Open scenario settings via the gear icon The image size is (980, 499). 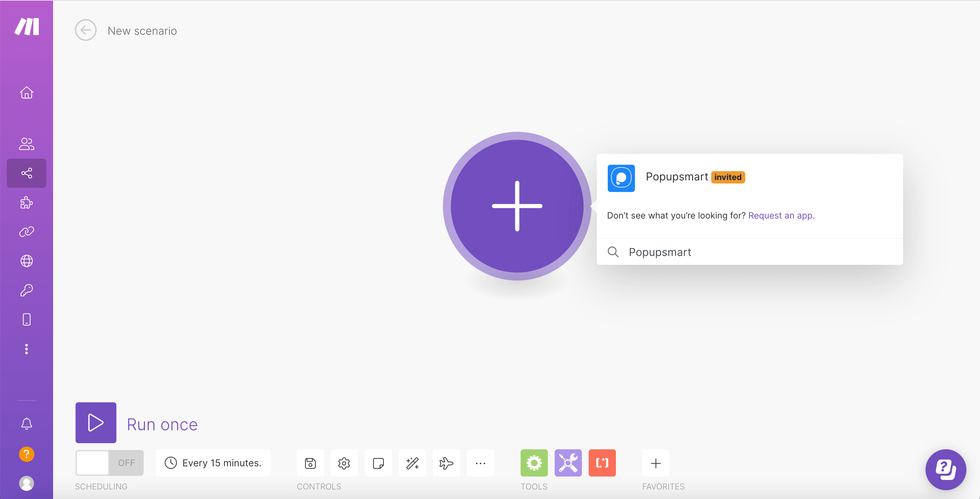[x=344, y=463]
